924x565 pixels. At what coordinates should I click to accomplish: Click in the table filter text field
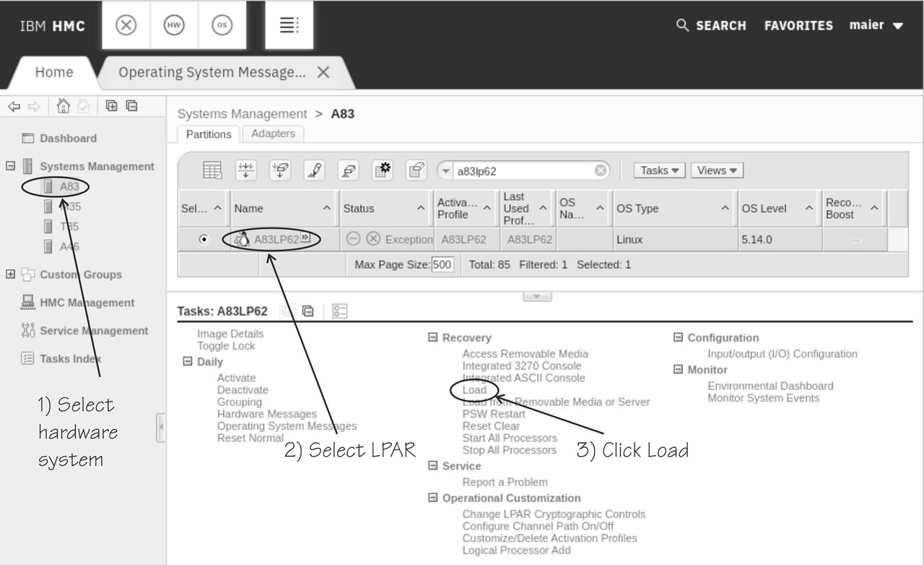(523, 171)
